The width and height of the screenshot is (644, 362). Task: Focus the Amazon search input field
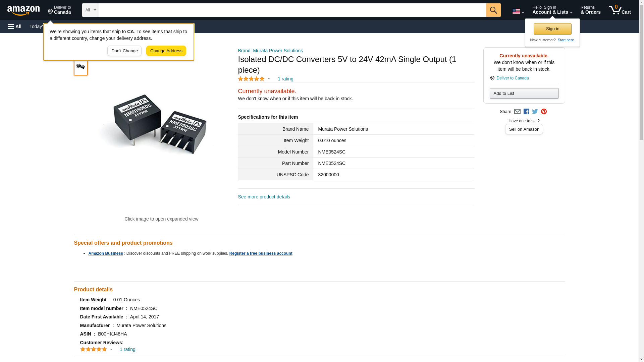click(292, 10)
